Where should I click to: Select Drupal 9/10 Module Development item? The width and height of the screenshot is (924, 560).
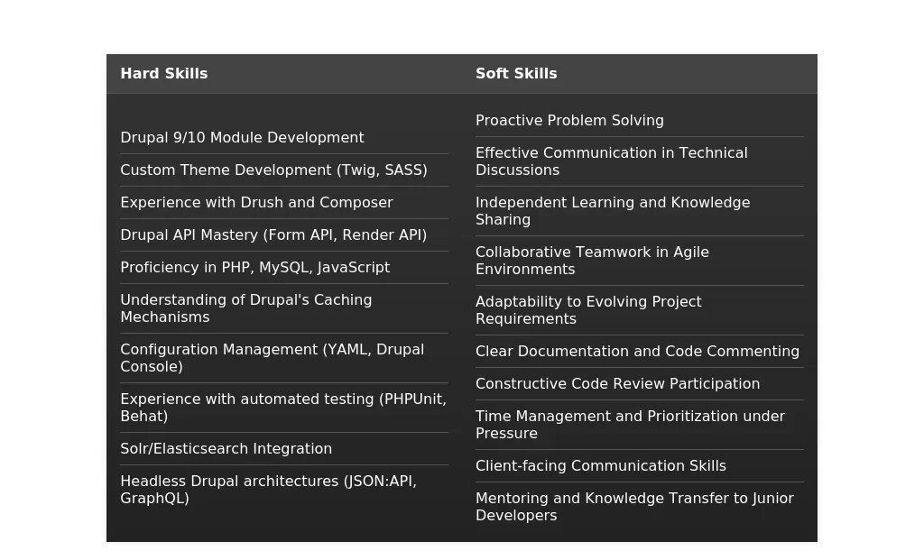click(242, 138)
